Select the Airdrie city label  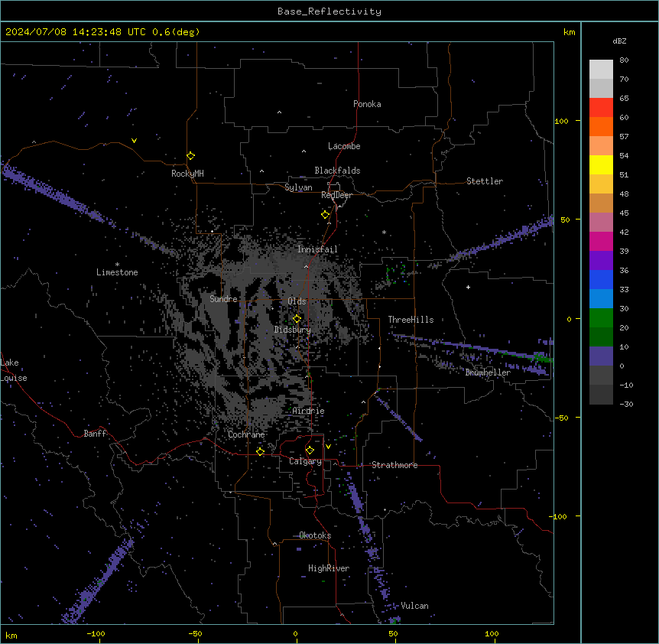[x=309, y=411]
